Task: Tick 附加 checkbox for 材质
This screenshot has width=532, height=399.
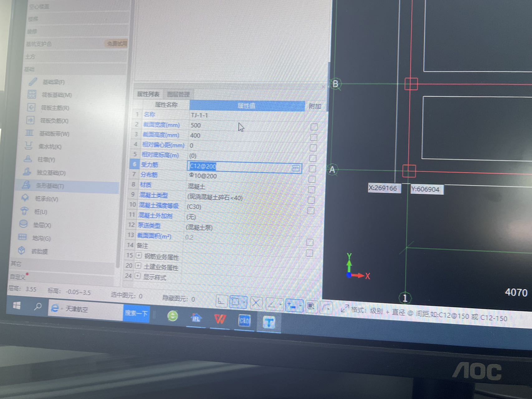Action: [x=312, y=190]
